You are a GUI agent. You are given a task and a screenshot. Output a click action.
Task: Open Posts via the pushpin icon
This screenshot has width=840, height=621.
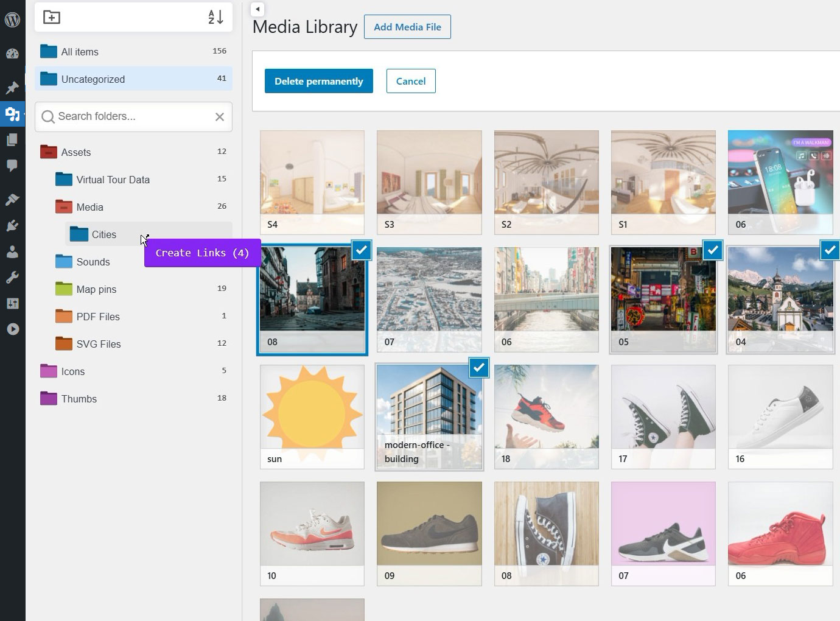pos(12,88)
